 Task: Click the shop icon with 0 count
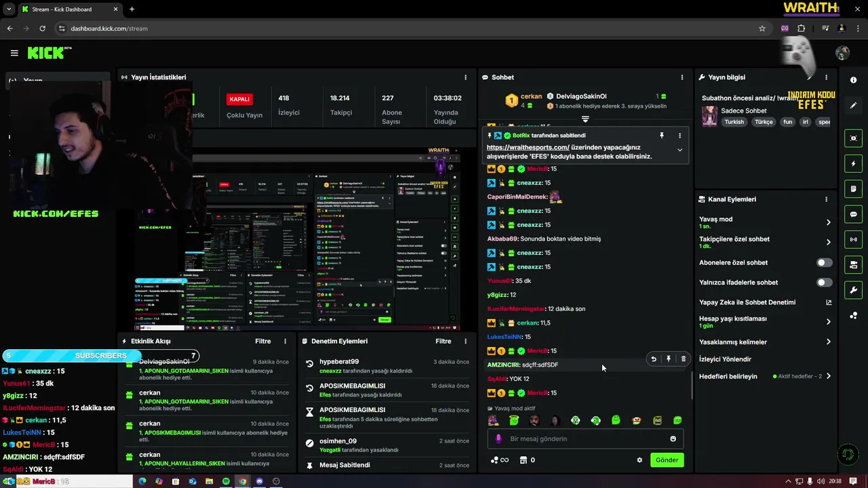pos(527,460)
